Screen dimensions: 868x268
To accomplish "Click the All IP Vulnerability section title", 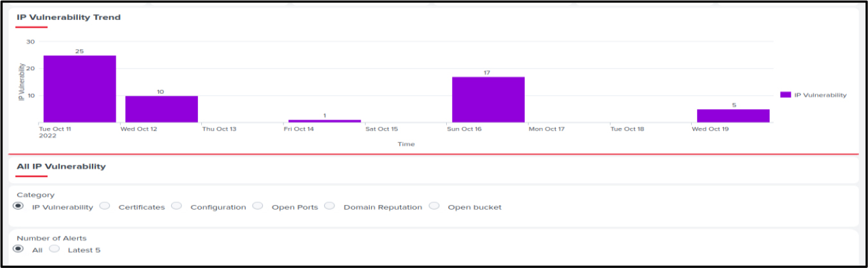I will click(61, 166).
